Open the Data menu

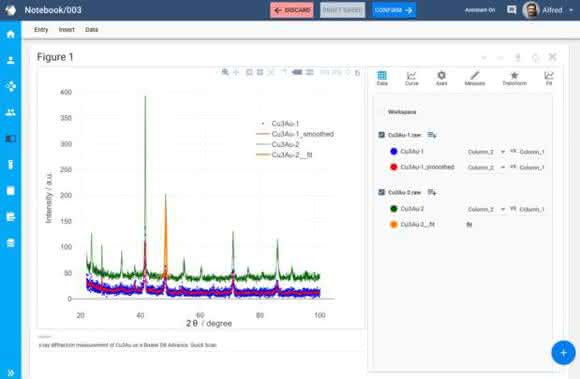91,30
